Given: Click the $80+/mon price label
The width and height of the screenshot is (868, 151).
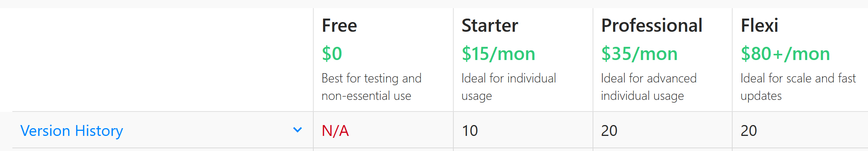Looking at the screenshot, I should (x=785, y=53).
